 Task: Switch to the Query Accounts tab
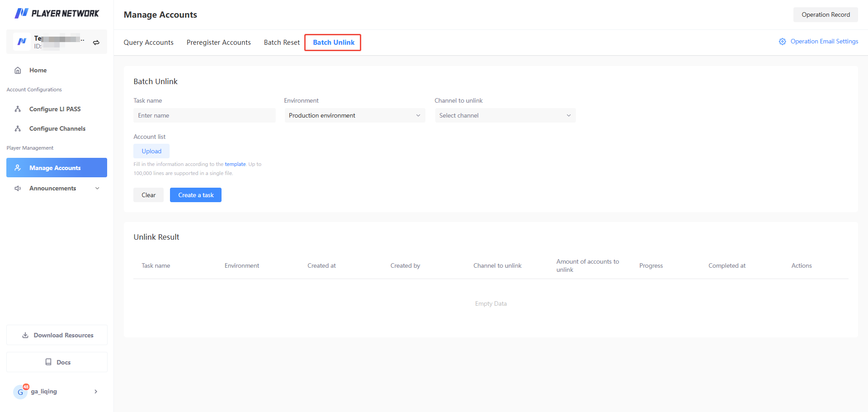point(148,43)
